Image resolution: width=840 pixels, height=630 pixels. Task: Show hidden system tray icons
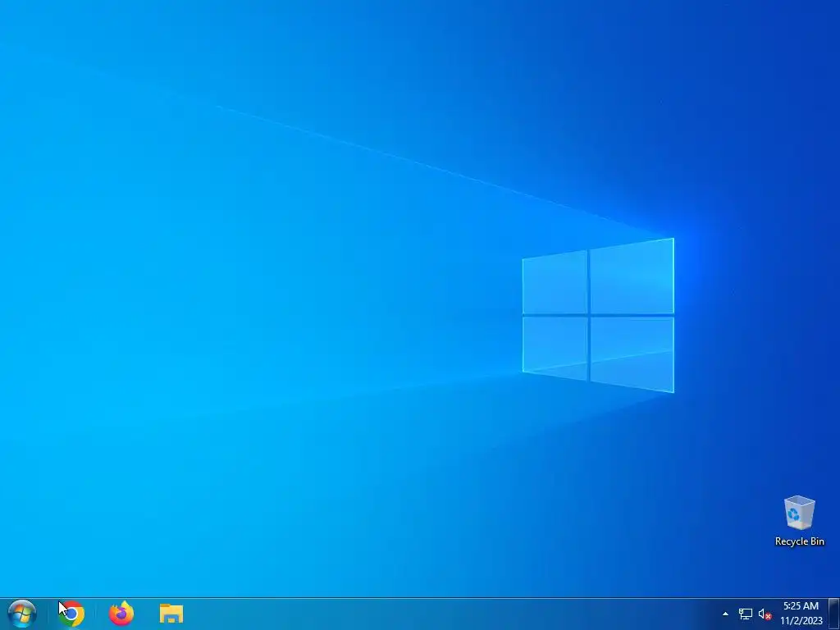click(x=725, y=614)
